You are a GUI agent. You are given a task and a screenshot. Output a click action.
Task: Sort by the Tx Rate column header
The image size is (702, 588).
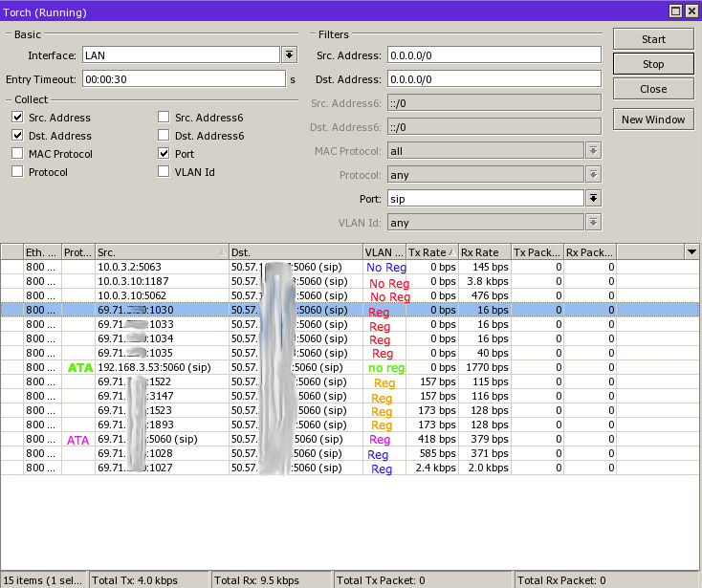pos(432,252)
